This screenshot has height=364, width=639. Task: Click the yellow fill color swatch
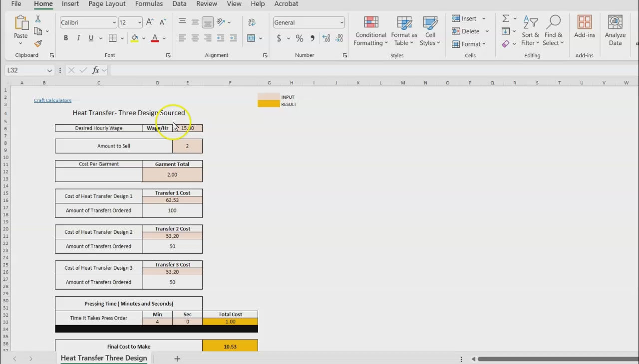(x=134, y=38)
